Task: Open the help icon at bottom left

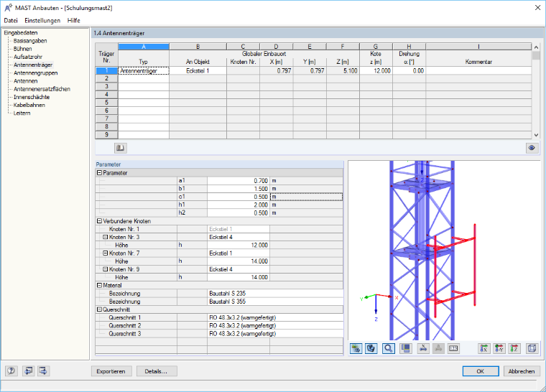Action: click(11, 370)
